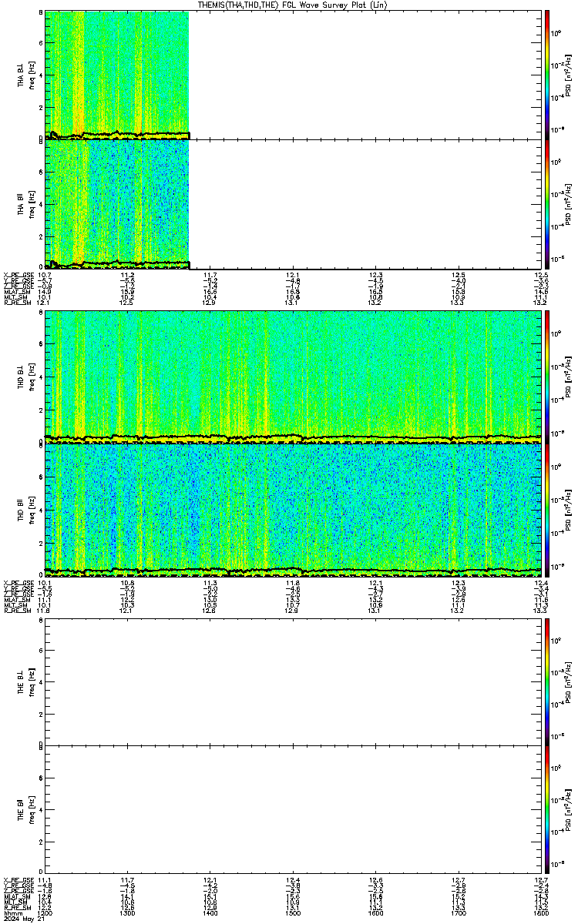
Task: Click the '1200' time tick label
Action: pyautogui.click(x=45, y=913)
